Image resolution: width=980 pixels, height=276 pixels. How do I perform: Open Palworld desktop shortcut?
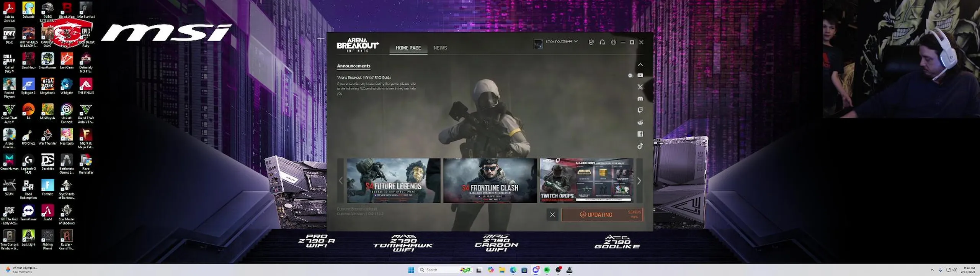28,10
